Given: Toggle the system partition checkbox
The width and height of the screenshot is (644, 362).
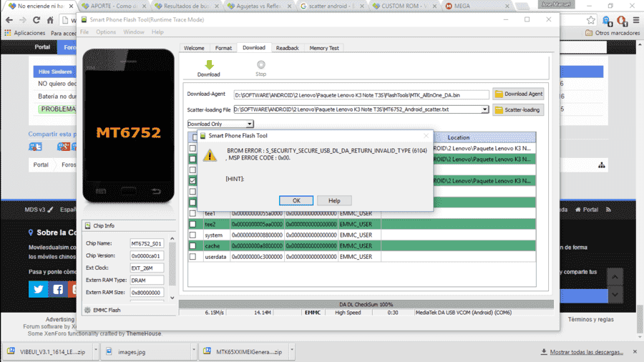Looking at the screenshot, I should coord(192,235).
